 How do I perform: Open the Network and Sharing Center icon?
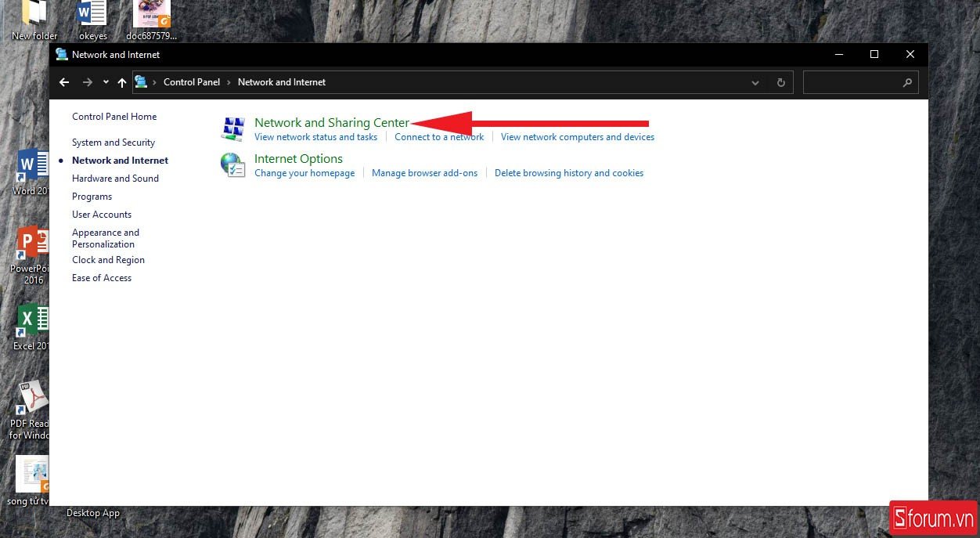point(232,128)
